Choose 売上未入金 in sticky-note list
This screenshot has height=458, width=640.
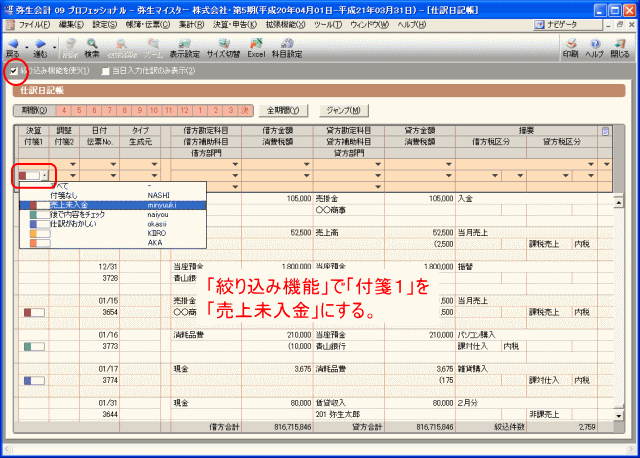coord(113,205)
